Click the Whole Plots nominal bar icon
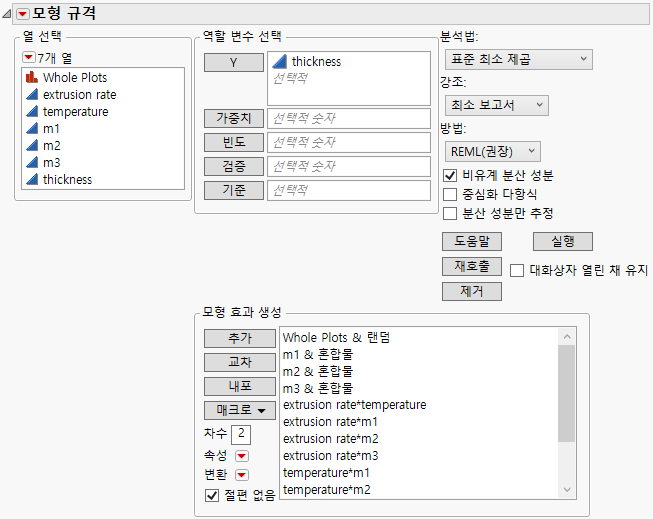653x519 pixels. click(x=32, y=77)
